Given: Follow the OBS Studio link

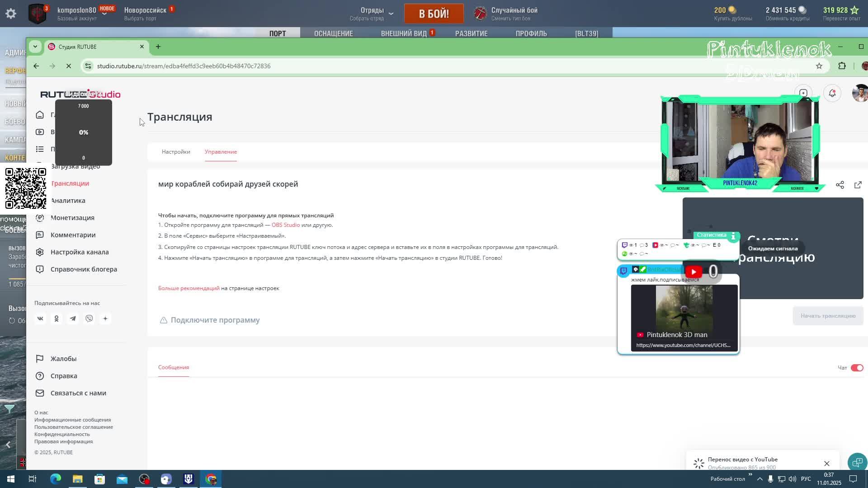Looking at the screenshot, I should pos(285,225).
